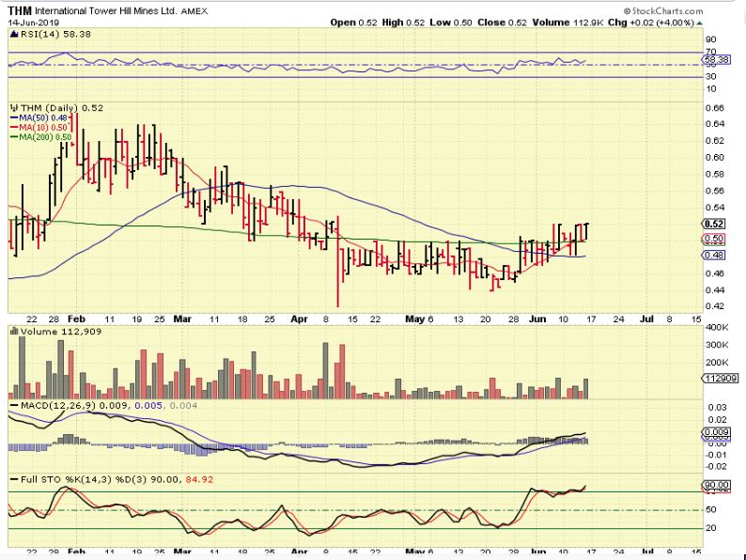This screenshot has width=746, height=560.
Task: Click the bar-chart icon before THM (Daily)
Action: [x=14, y=108]
